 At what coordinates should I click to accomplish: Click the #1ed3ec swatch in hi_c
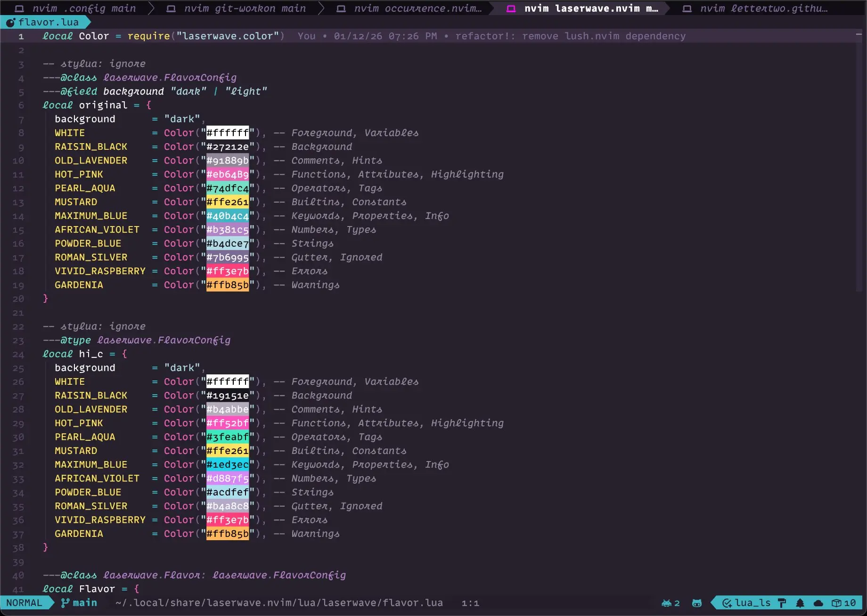tap(228, 464)
